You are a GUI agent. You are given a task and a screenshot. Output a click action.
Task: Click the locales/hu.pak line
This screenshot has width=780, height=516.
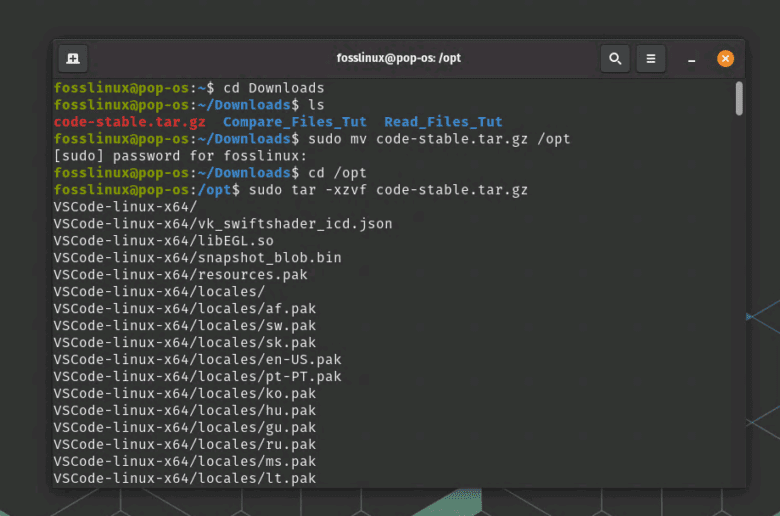point(185,410)
